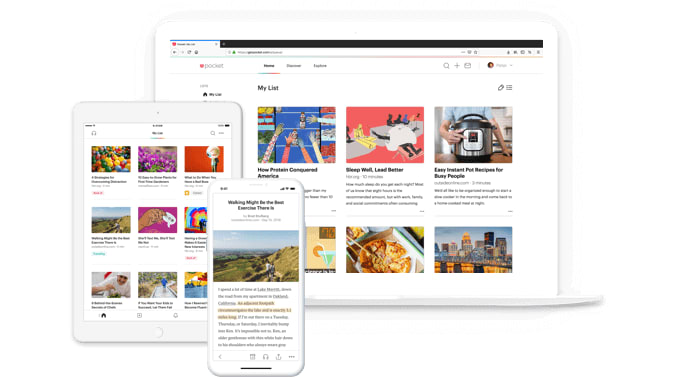Open the swimmers illustration thumbnail on the laptop

tap(296, 135)
